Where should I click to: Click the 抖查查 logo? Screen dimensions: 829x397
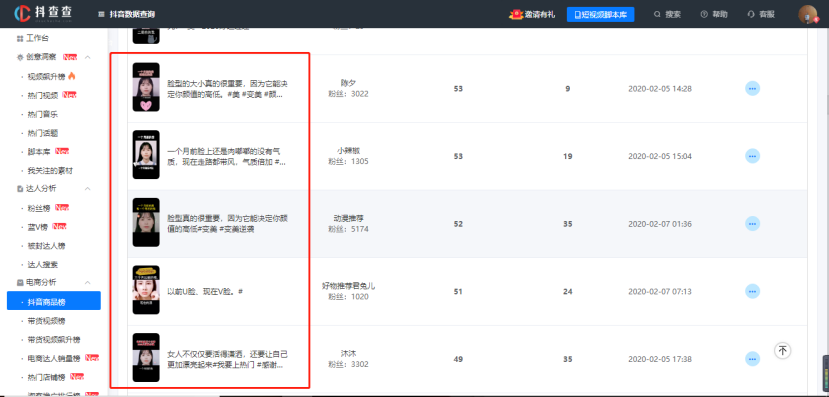(43, 14)
